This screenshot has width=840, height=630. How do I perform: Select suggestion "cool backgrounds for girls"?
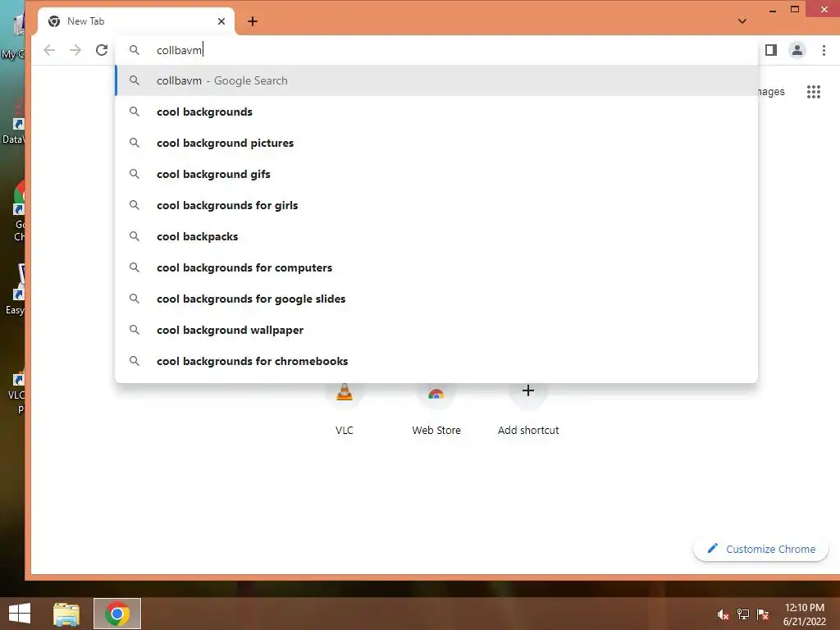click(x=436, y=205)
